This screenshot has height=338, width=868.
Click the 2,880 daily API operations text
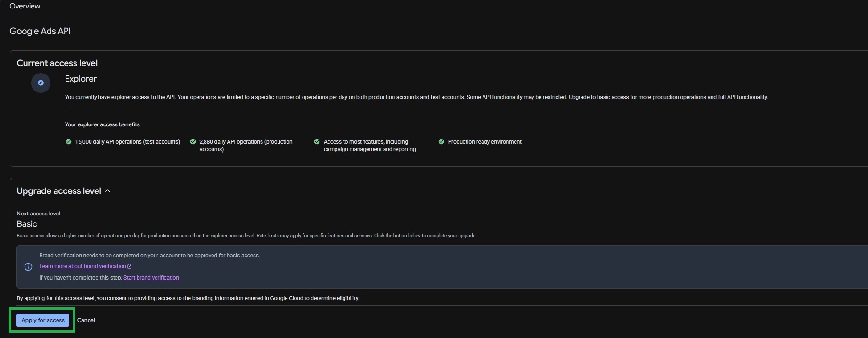[x=246, y=146]
